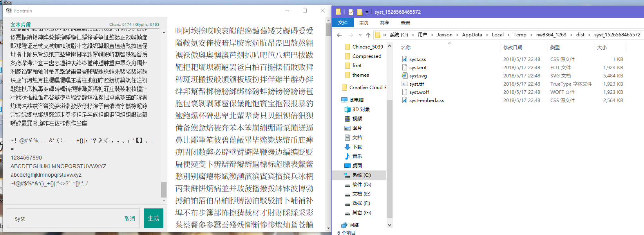Screen dimensions: 644x235
Task: Open the 共享 ribbon tab
Action: click(385, 23)
